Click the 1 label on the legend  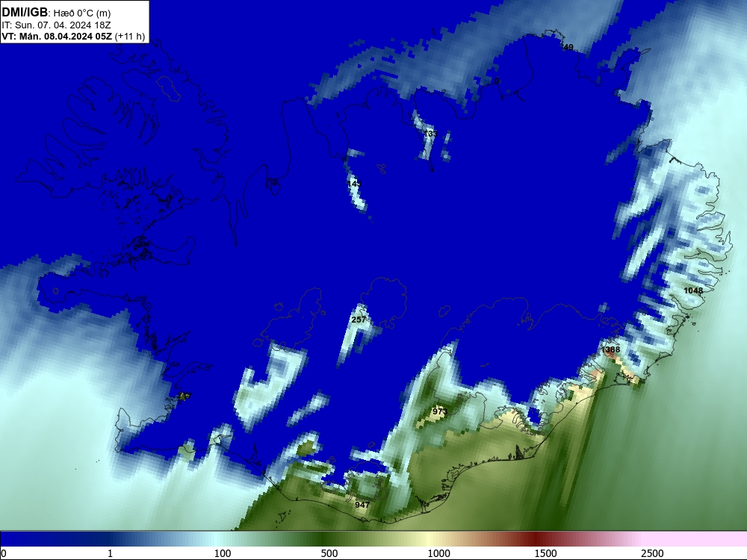pyautogui.click(x=110, y=553)
